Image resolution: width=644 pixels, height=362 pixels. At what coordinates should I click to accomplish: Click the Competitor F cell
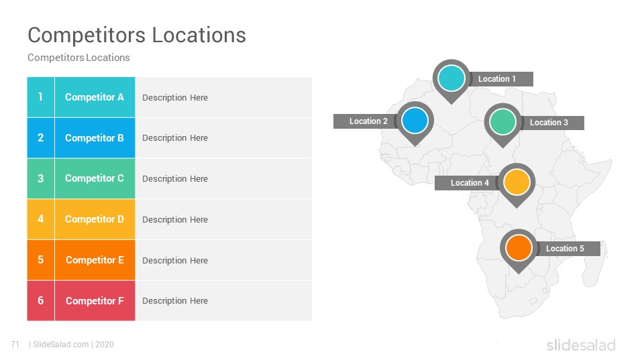95,301
